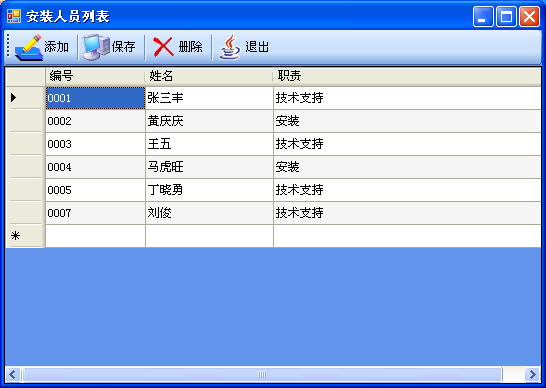The width and height of the screenshot is (546, 388).
Task: Select cell 0001 in 编号 column
Action: point(95,98)
